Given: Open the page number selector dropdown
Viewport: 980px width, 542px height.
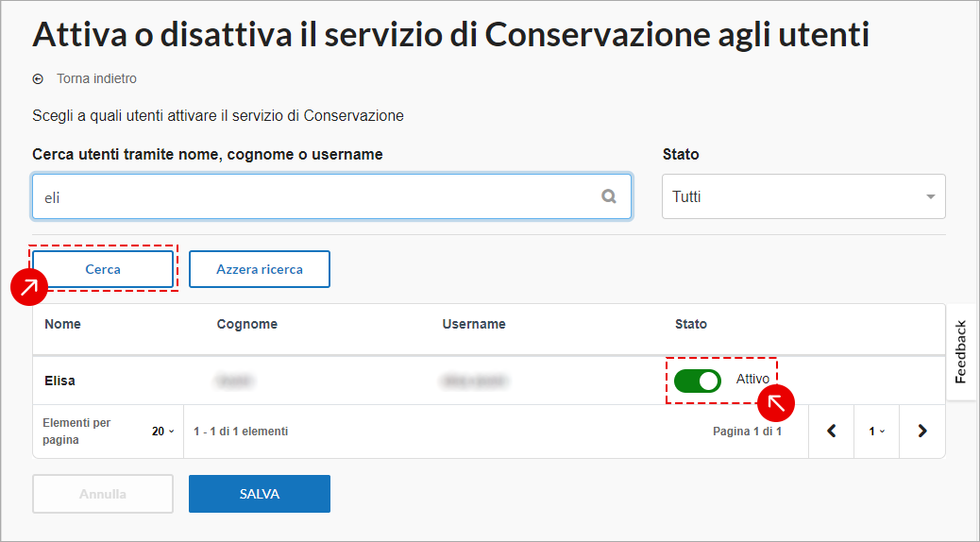Looking at the screenshot, I should click(x=876, y=432).
